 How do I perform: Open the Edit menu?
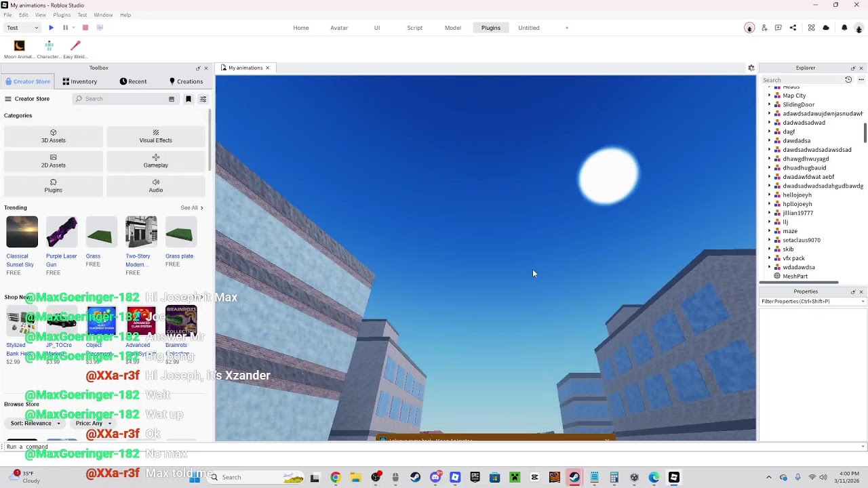pyautogui.click(x=23, y=15)
